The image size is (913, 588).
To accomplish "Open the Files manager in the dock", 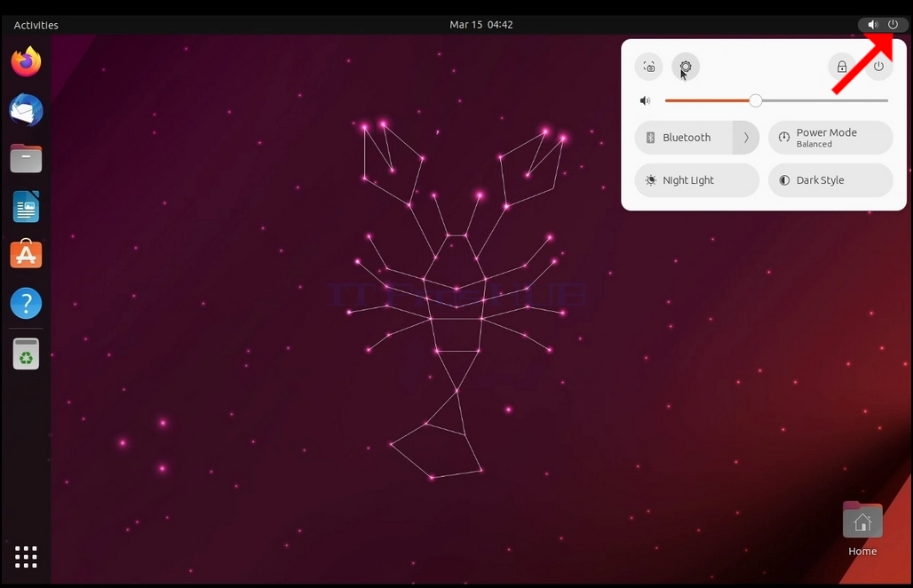I will click(x=27, y=158).
